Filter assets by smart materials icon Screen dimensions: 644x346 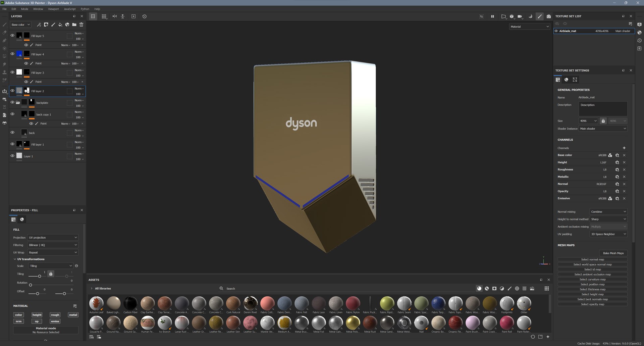487,288
